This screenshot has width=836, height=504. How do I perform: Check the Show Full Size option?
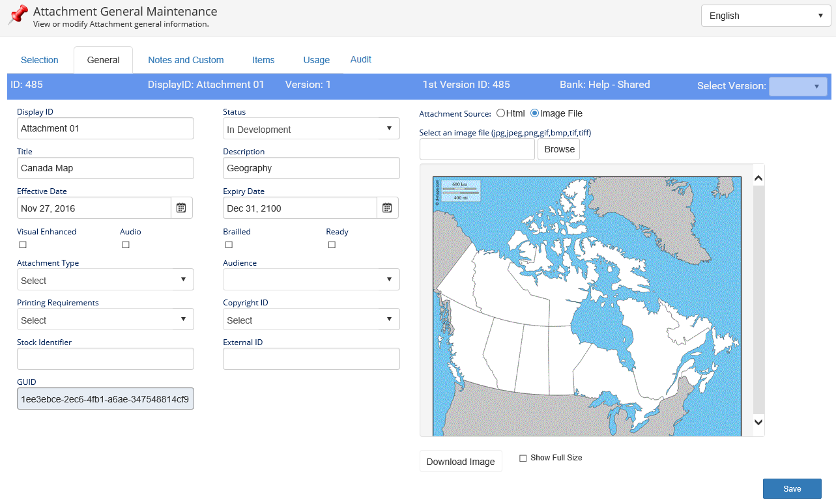pyautogui.click(x=523, y=458)
